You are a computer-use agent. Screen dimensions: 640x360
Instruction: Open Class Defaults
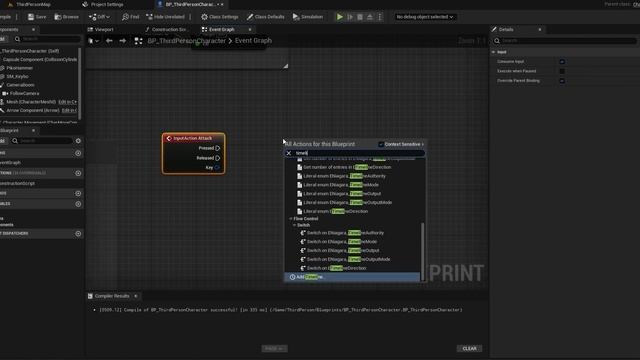click(x=265, y=17)
